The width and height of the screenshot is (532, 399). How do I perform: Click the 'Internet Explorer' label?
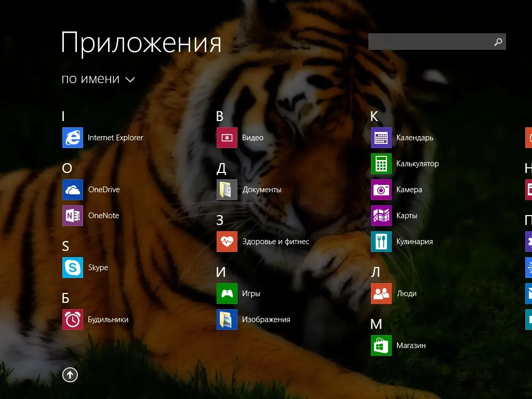tap(115, 138)
